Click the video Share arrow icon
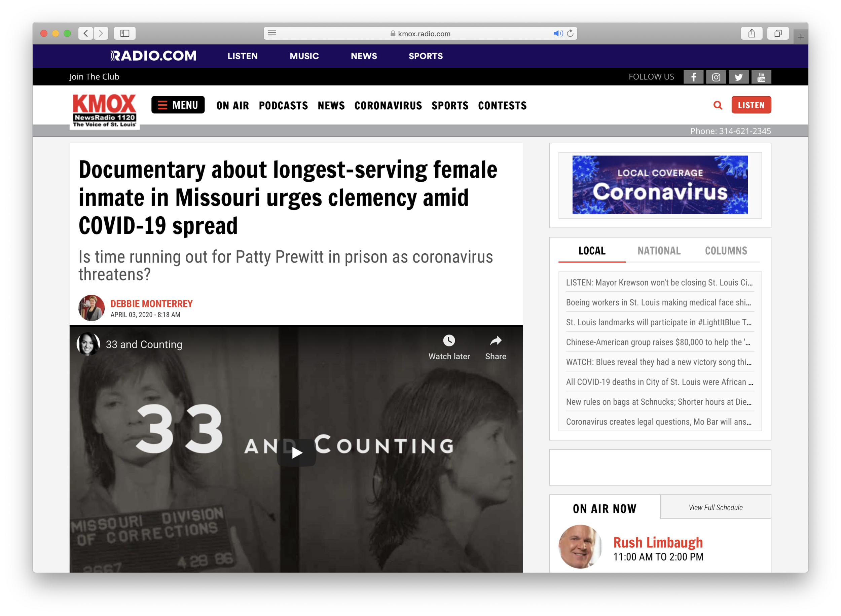 (x=496, y=341)
